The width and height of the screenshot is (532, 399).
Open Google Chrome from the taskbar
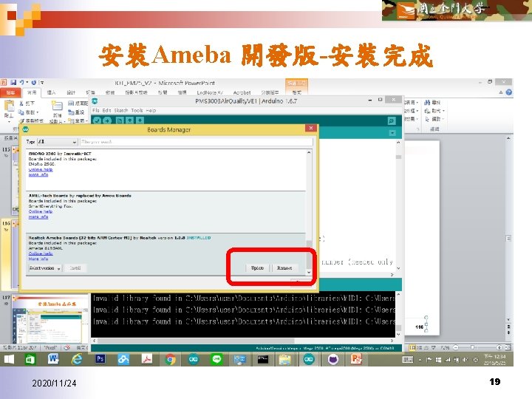tap(171, 359)
